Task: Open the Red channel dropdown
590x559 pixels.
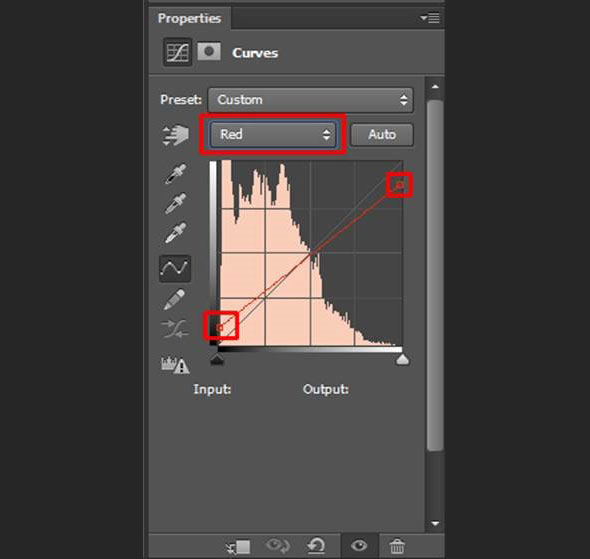Action: [x=273, y=134]
